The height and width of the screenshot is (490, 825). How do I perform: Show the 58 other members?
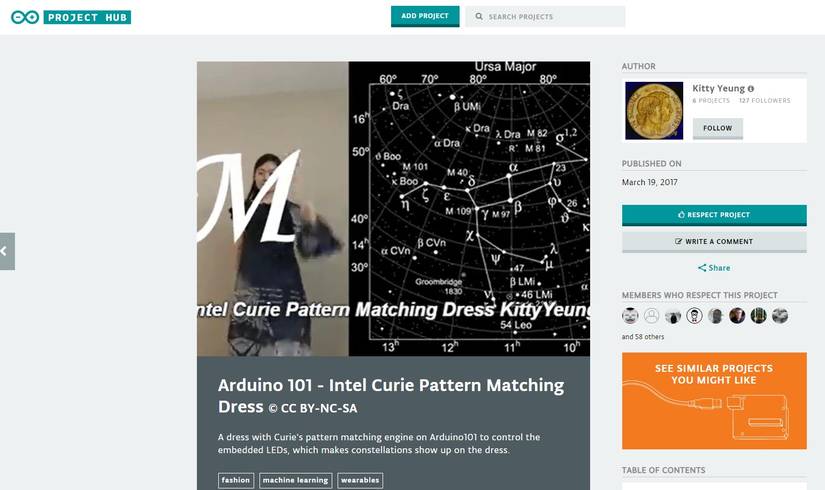point(643,337)
